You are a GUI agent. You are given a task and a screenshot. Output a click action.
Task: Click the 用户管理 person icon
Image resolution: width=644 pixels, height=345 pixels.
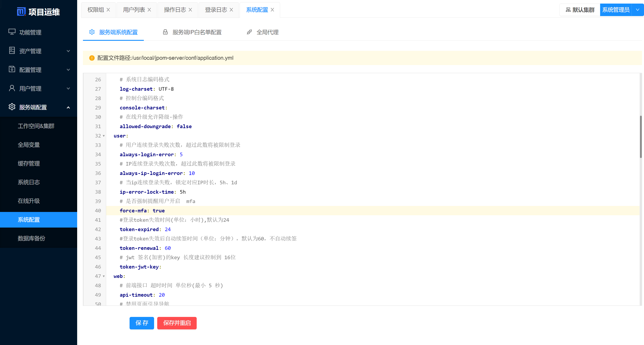pos(12,88)
